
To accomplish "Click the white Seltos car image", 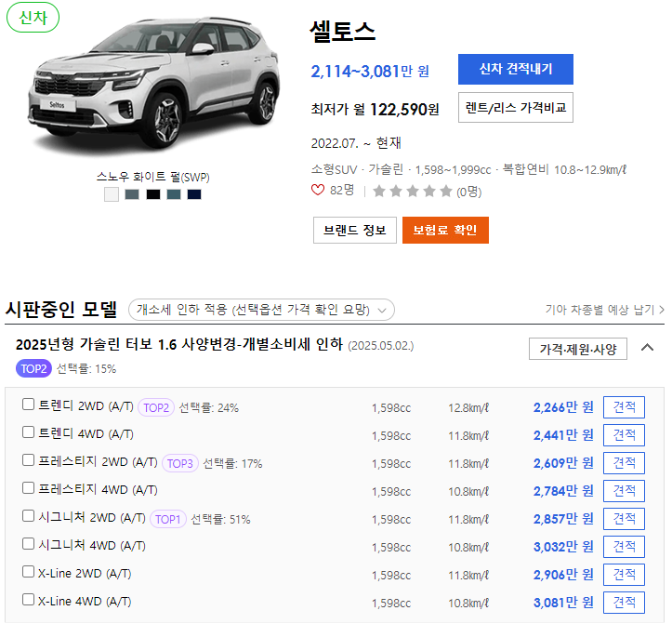I will (x=153, y=84).
